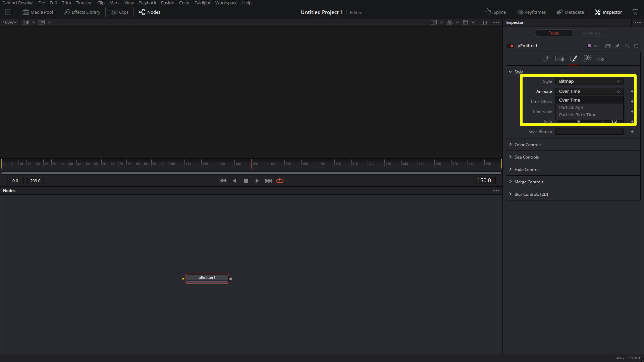Expand the Color Controls section

coord(573,145)
